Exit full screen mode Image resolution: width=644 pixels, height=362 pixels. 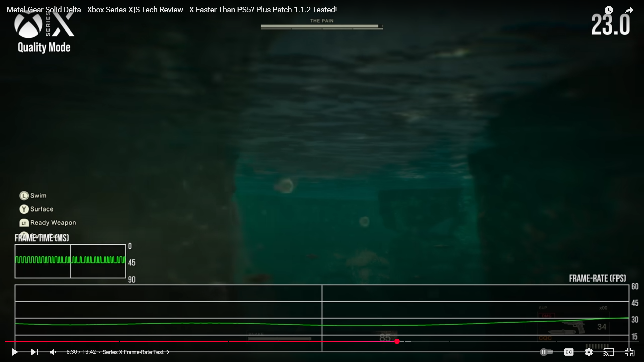tap(629, 352)
